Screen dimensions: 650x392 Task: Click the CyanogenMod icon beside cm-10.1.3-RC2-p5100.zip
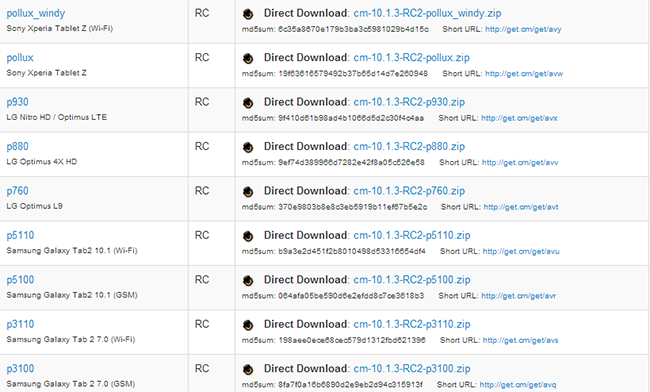pos(248,281)
